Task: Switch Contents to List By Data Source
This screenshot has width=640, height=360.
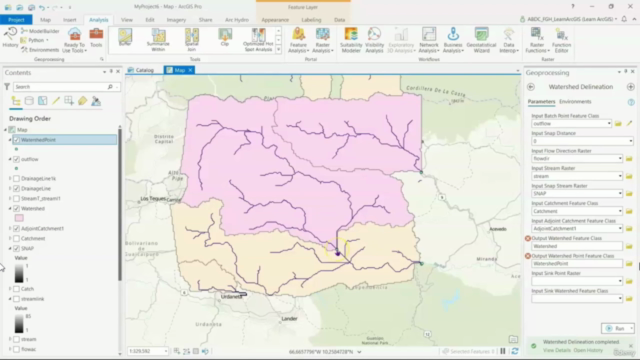Action: (x=29, y=101)
